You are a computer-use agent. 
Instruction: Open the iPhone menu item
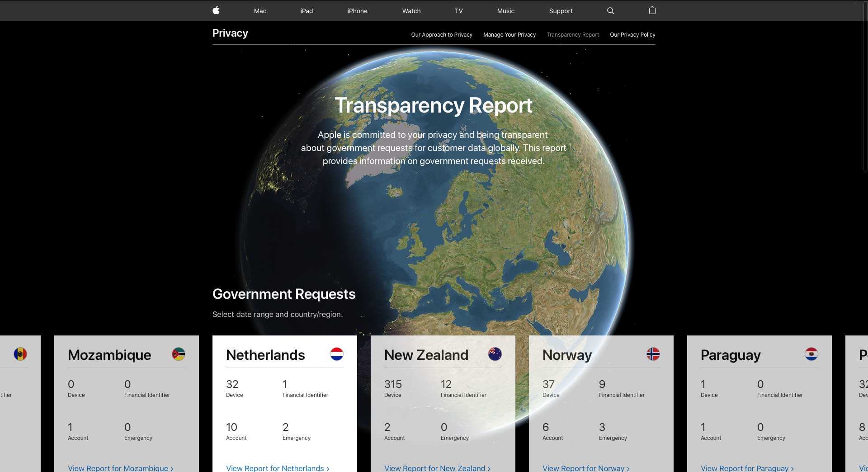(357, 11)
